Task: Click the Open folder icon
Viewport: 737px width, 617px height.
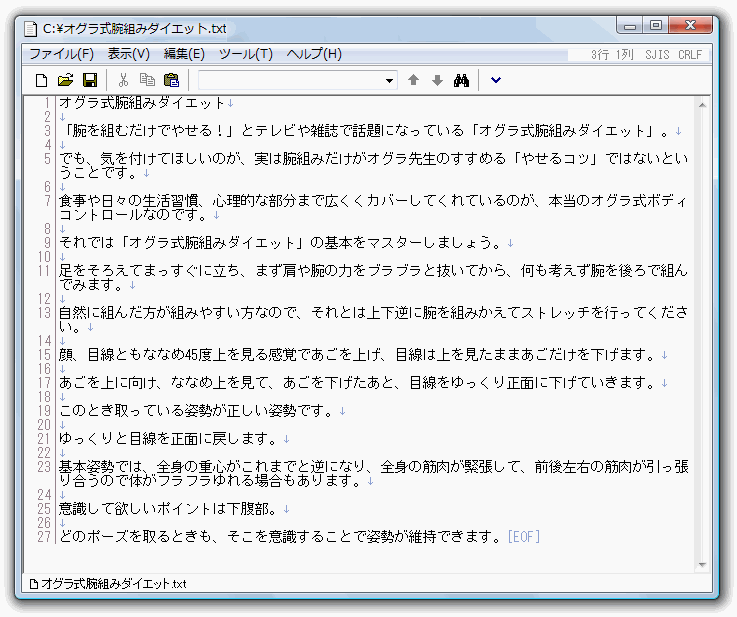Action: coord(65,80)
